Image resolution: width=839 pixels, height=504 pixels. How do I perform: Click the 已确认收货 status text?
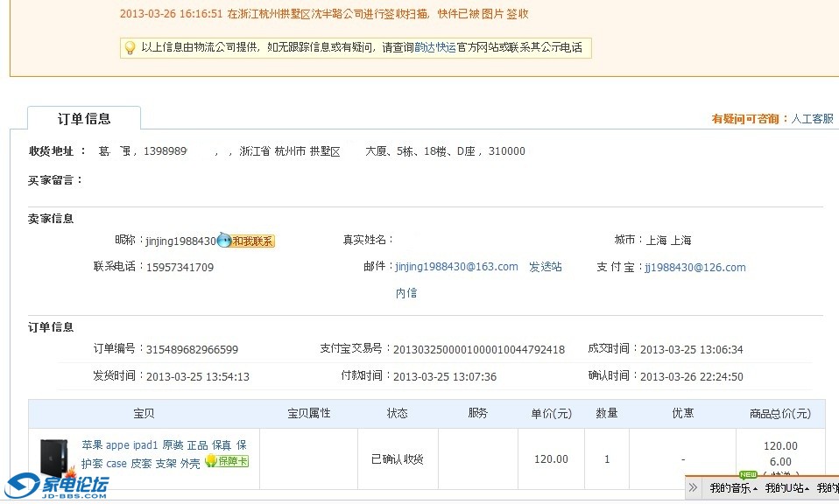coord(398,459)
